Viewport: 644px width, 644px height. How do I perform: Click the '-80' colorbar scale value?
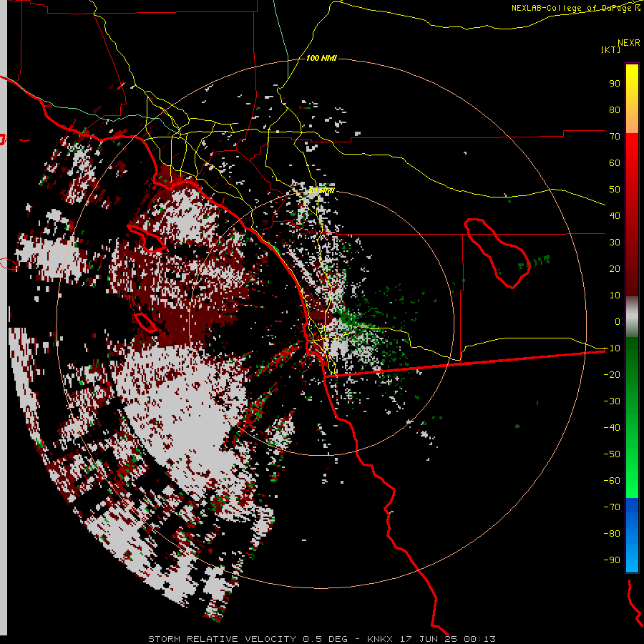612,534
